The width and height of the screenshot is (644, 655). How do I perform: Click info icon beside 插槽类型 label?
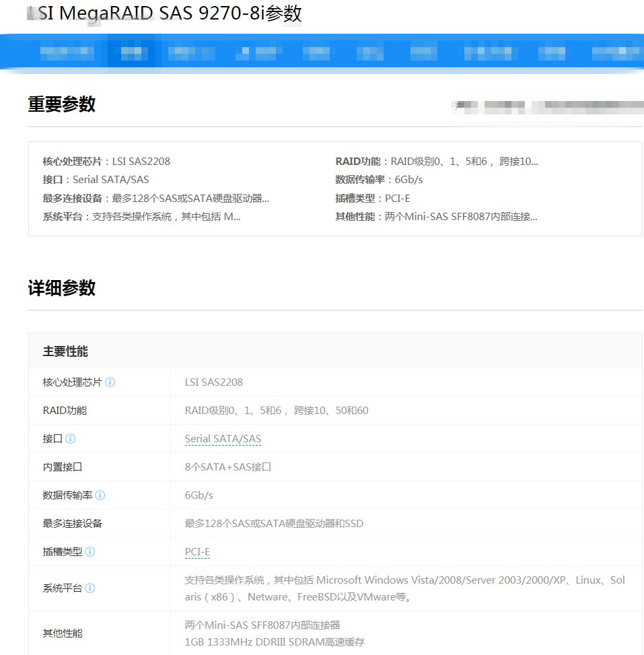click(90, 552)
